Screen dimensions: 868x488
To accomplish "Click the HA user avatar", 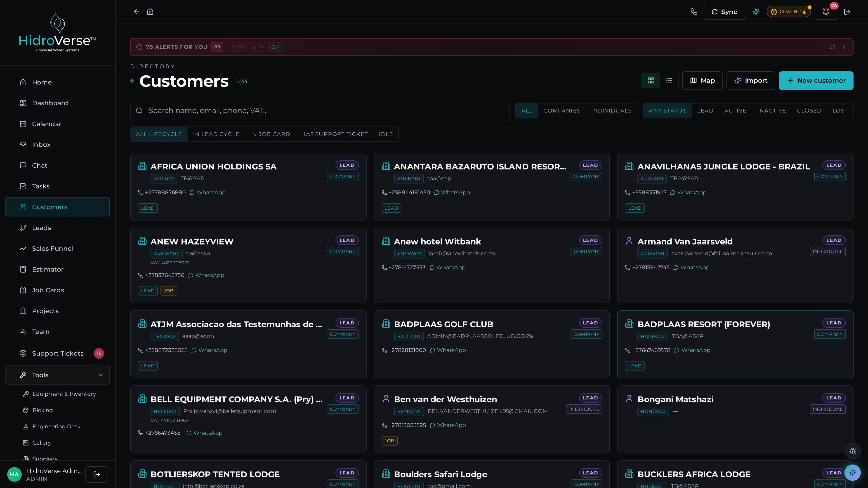I will pos(14,474).
